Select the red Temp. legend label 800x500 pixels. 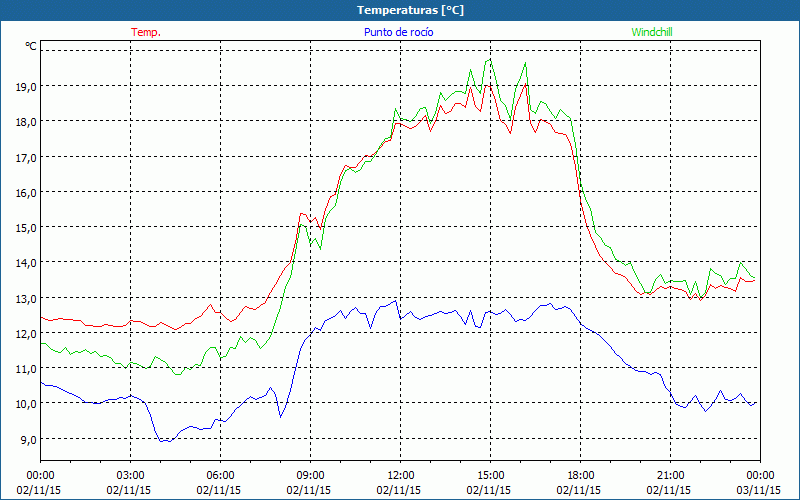pyautogui.click(x=146, y=32)
